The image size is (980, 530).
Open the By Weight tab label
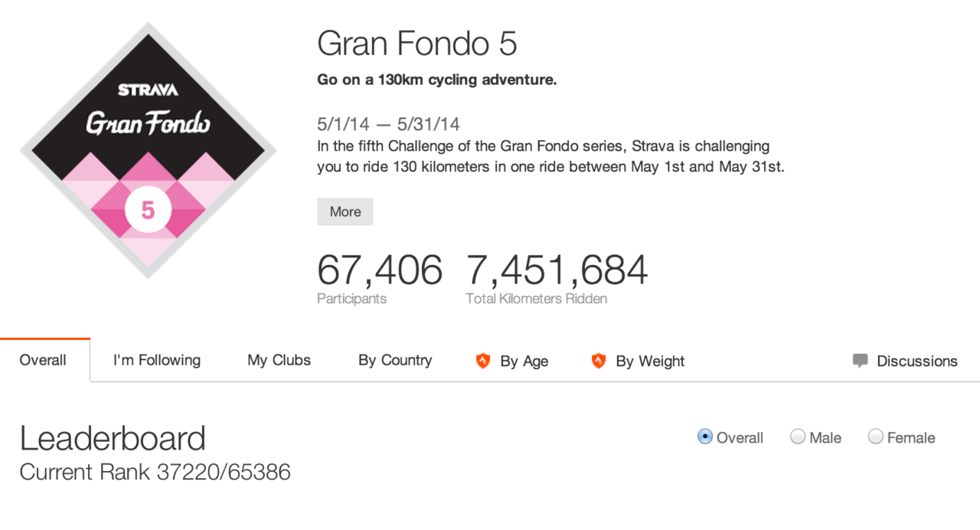click(650, 362)
